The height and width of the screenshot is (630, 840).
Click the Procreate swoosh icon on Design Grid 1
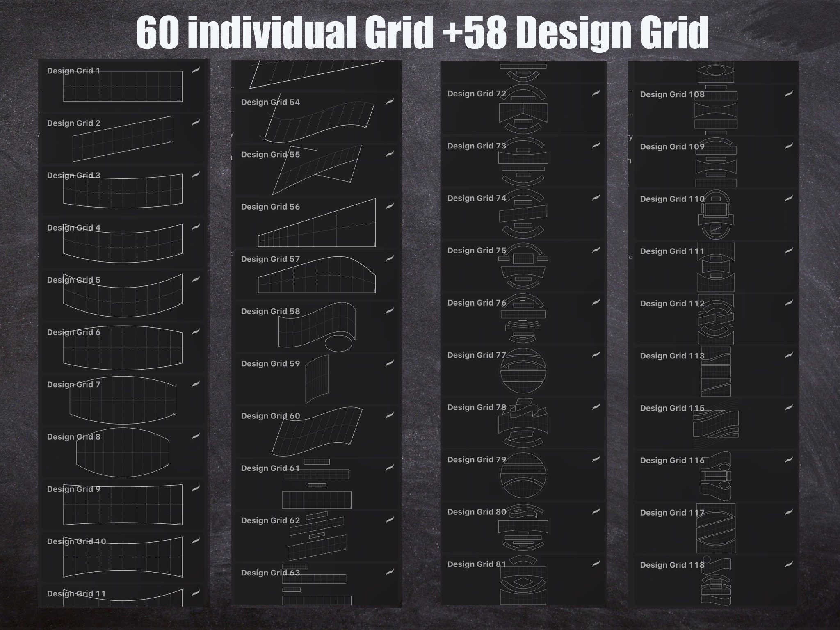click(x=195, y=71)
